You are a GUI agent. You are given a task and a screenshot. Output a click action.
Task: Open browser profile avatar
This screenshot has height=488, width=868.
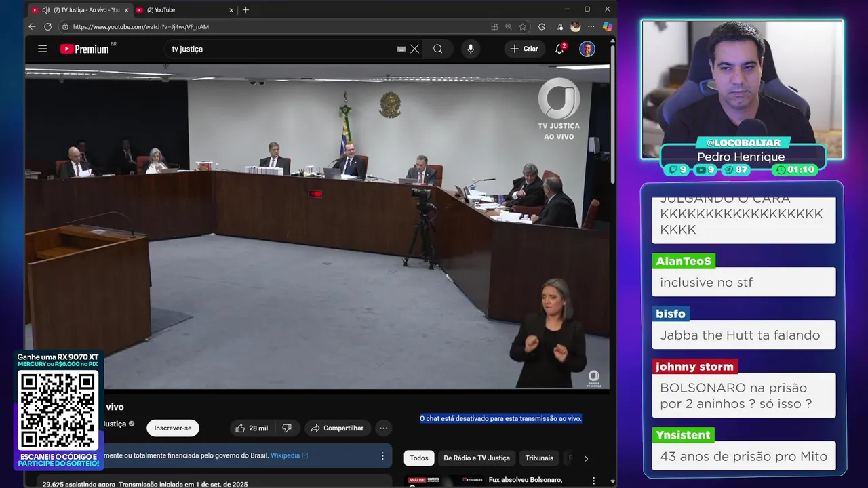pos(576,27)
